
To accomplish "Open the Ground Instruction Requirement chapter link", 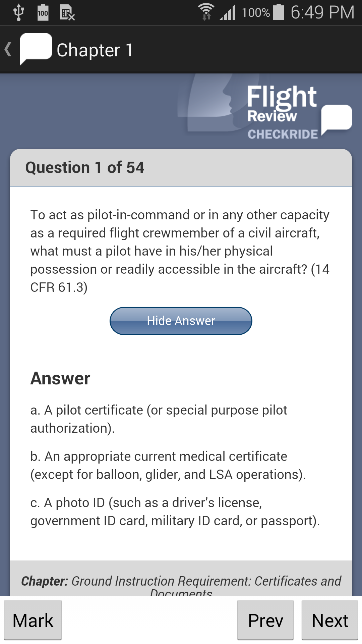I will point(181,581).
